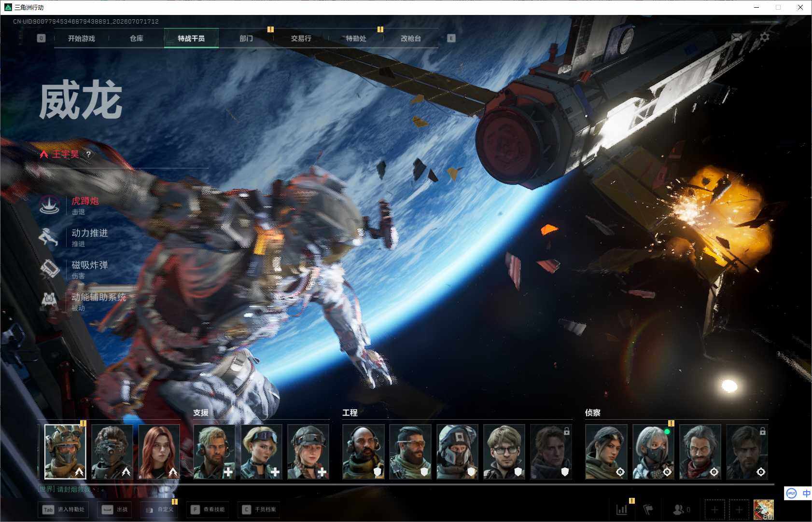Image resolution: width=812 pixels, height=522 pixels.
Task: Select the 虎蹲炮 skill icon
Action: [49, 205]
